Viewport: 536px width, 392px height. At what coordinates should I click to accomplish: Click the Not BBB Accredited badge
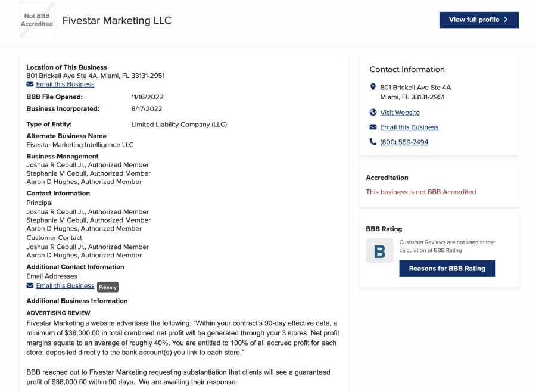pos(37,20)
